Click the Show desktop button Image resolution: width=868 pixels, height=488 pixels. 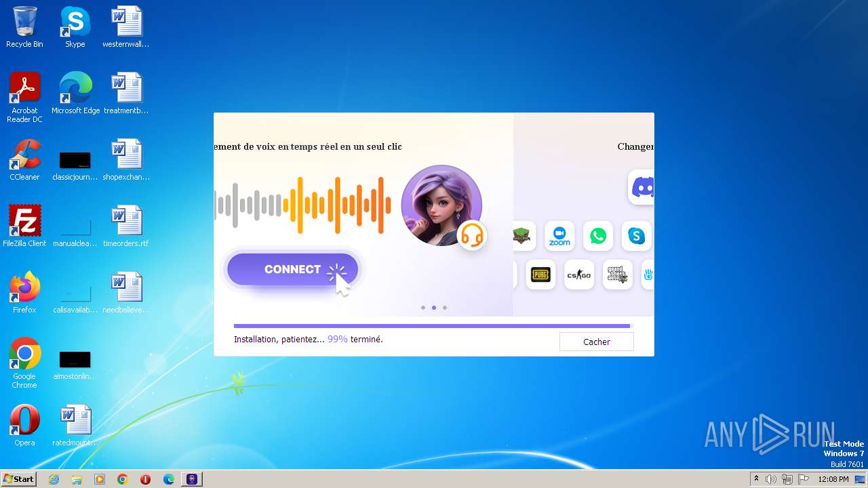860,479
